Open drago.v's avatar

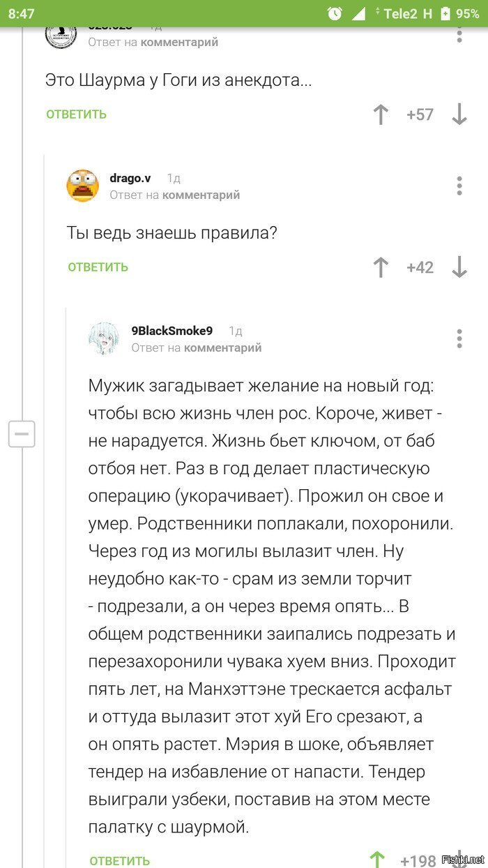pyautogui.click(x=84, y=185)
